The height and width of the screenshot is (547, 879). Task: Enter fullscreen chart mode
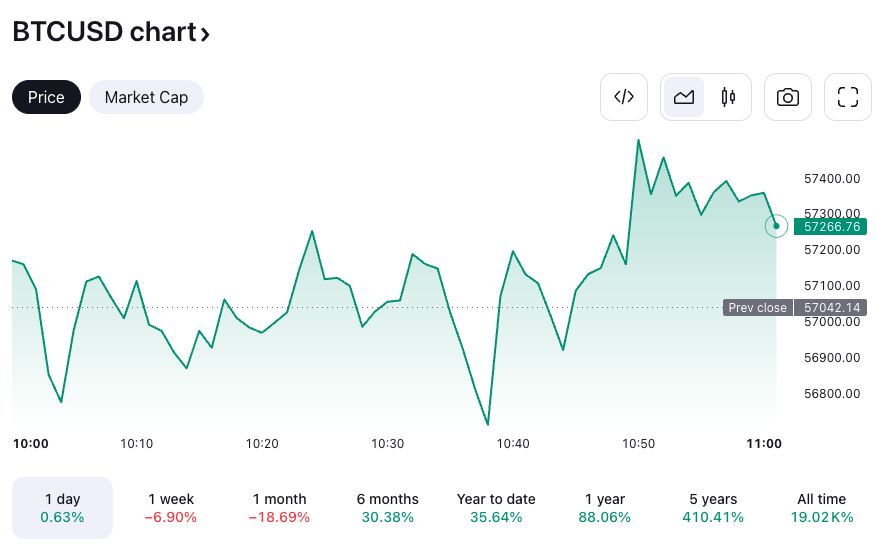pyautogui.click(x=848, y=97)
